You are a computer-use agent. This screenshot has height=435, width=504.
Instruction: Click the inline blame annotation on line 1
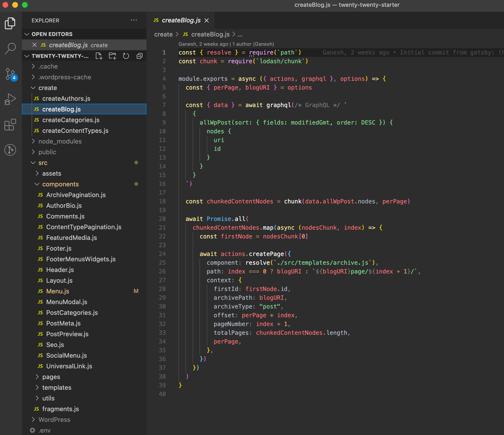[413, 53]
